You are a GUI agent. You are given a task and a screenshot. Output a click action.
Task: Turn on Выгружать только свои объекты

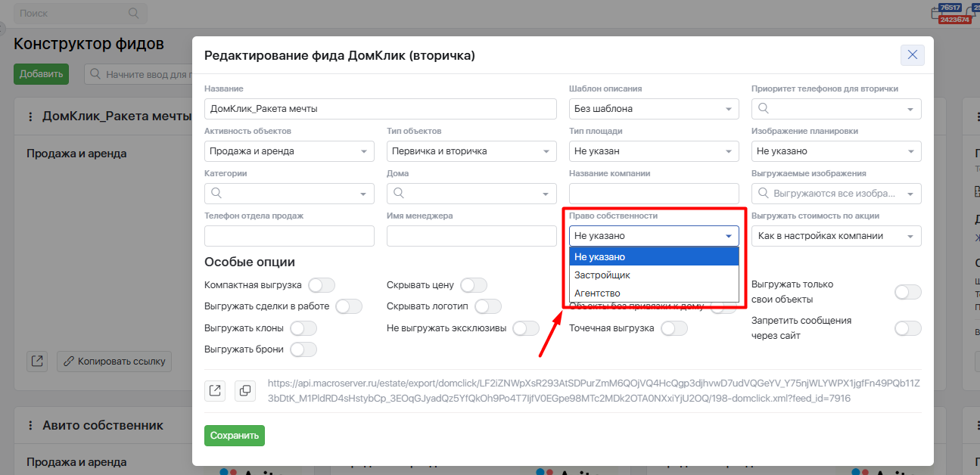(x=907, y=292)
